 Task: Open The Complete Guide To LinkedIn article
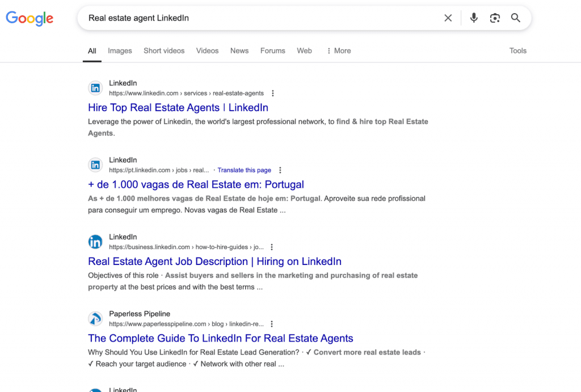(221, 338)
